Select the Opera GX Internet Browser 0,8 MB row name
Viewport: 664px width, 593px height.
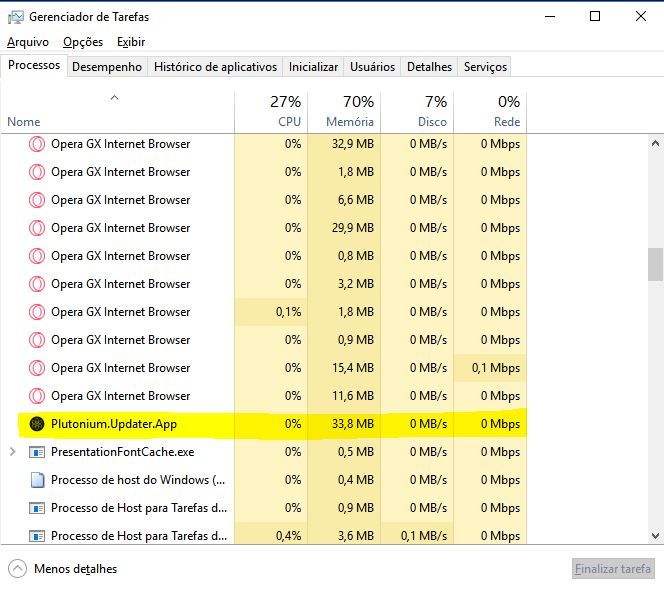(121, 256)
